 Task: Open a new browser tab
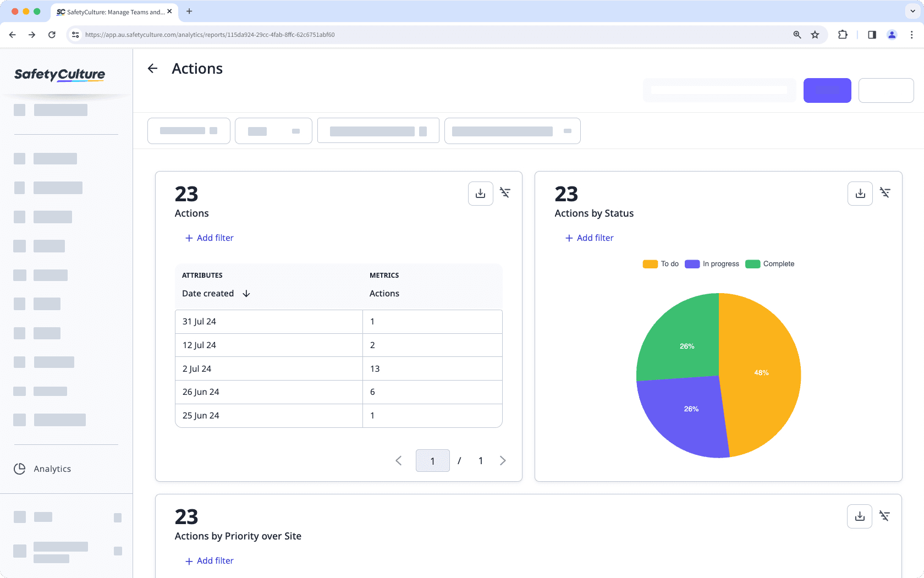pos(189,12)
